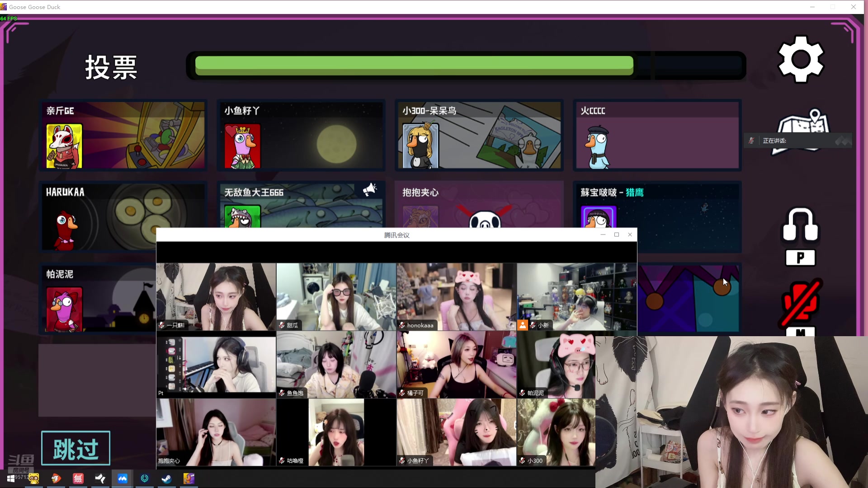Image resolution: width=868 pixels, height=488 pixels.
Task: Click the 正在讲话 speaking indicator
Action: 798,141
